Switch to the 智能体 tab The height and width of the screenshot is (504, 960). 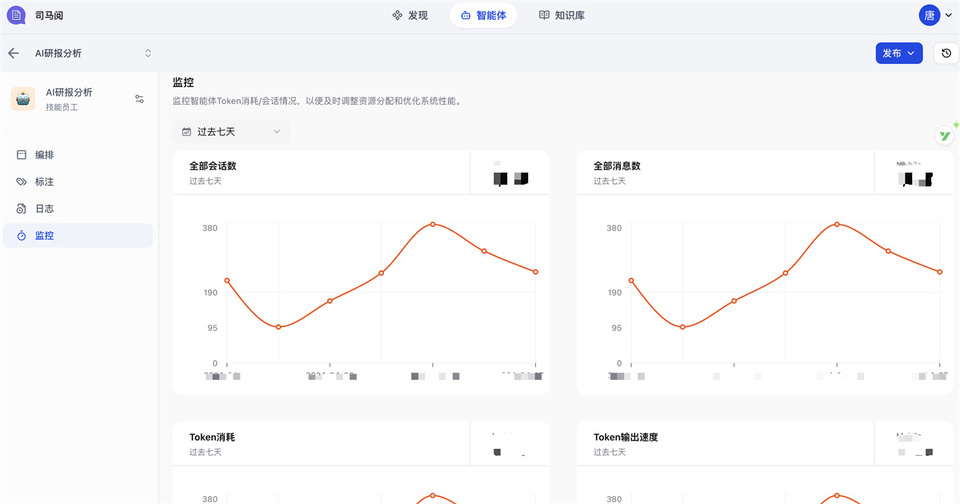click(483, 15)
